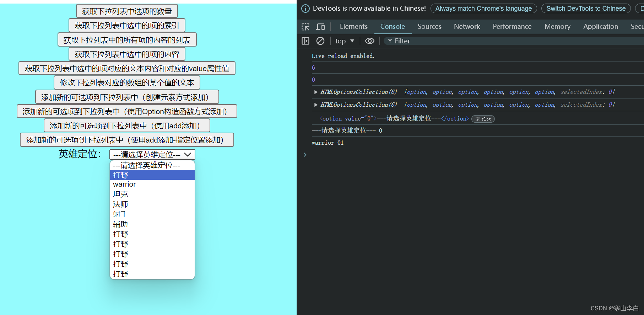Select the warrior option

152,185
